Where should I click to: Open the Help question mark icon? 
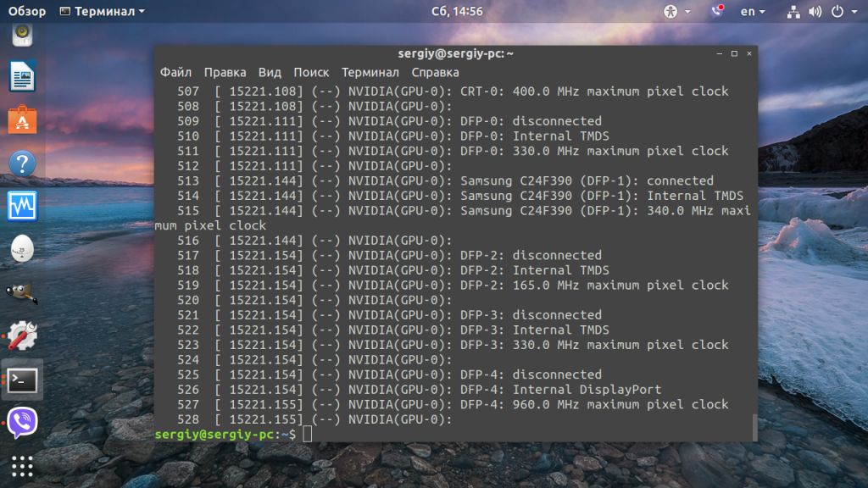(x=22, y=163)
